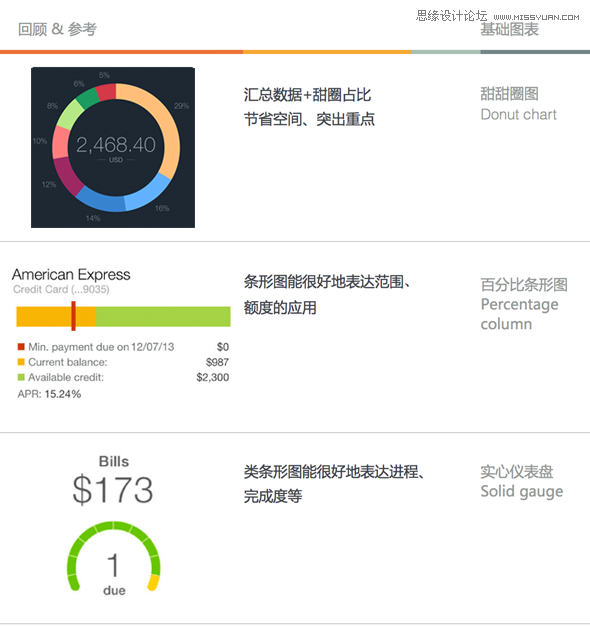Click the $2,300 available credit value

click(213, 377)
